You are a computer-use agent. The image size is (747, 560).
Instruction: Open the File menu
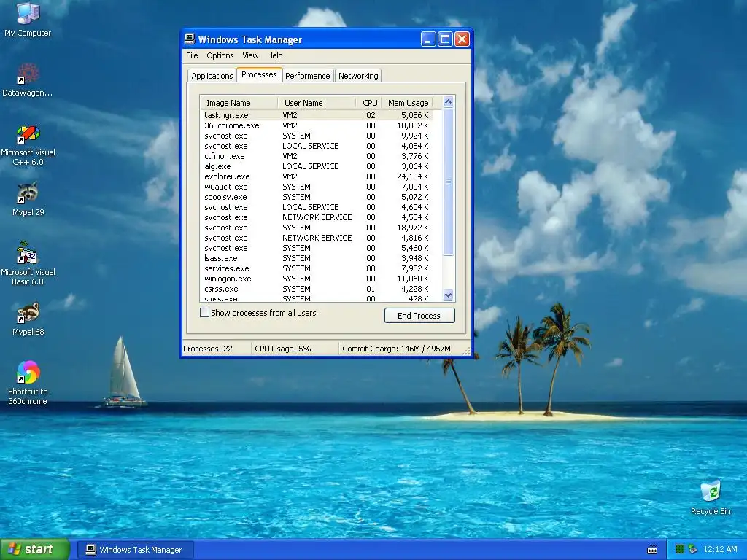192,55
